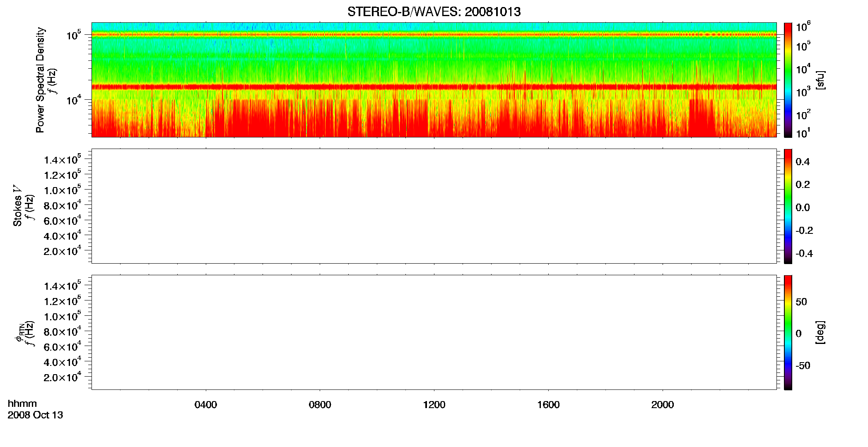Screen dimensions: 868x447
Task: Click the 1200 time axis label
Action: pos(434,405)
